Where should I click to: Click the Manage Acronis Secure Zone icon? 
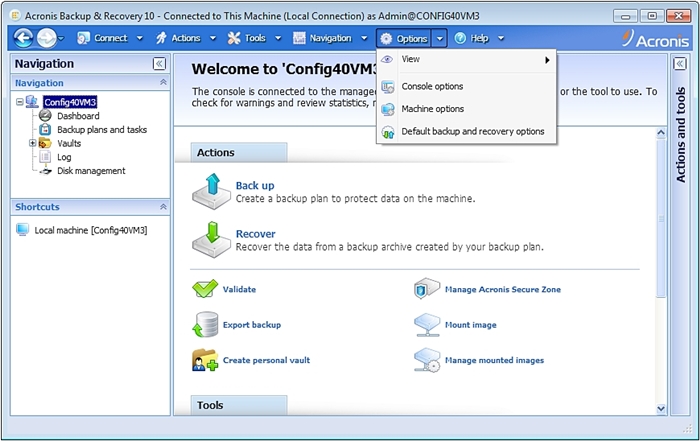pos(427,289)
